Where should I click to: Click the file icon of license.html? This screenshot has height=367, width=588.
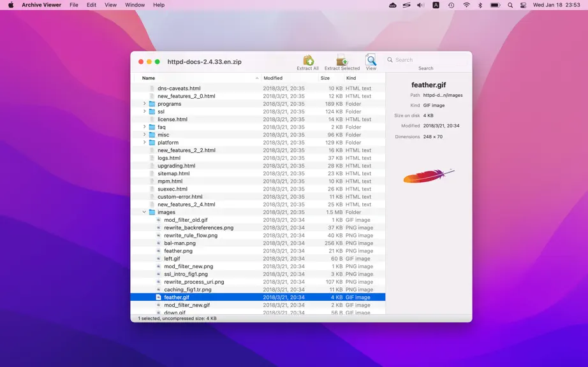pyautogui.click(x=152, y=119)
